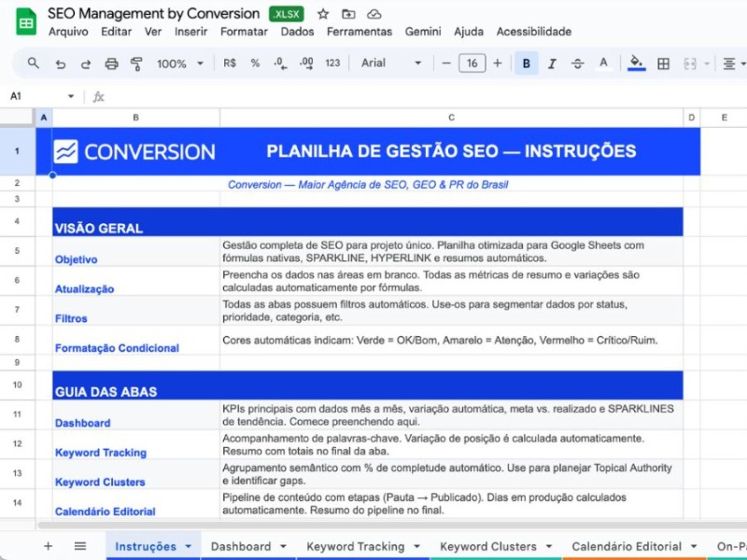The image size is (747, 560).
Task: Open the borders tool
Action: click(665, 63)
